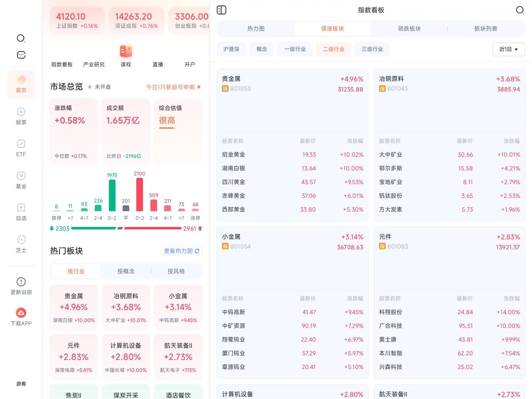
Task: Open the 近1日 time range dropdown
Action: (508, 49)
